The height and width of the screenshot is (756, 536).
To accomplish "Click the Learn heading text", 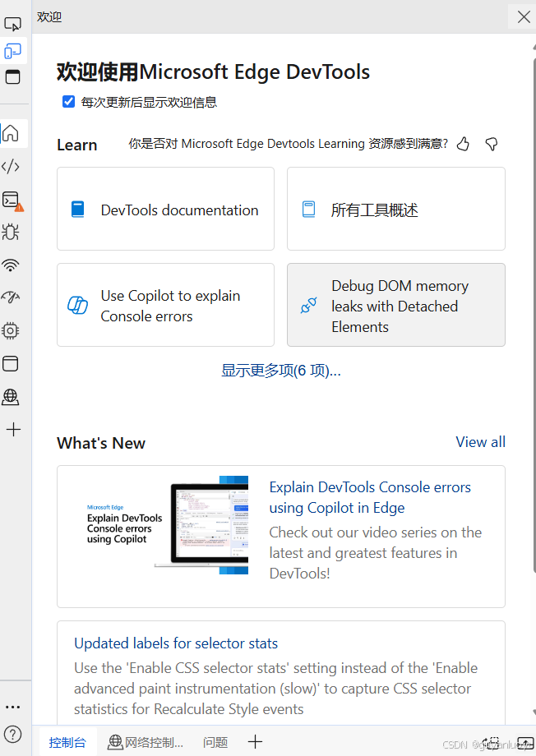I will [77, 145].
